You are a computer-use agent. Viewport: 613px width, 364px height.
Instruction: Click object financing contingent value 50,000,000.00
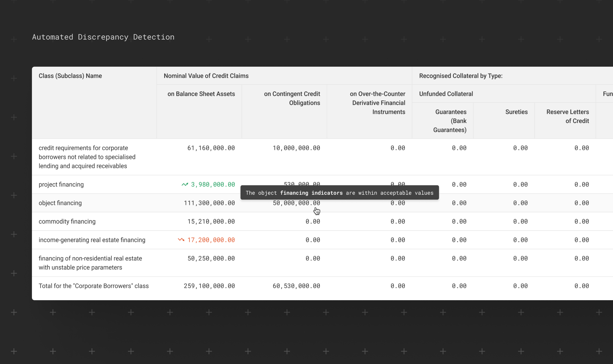(296, 203)
